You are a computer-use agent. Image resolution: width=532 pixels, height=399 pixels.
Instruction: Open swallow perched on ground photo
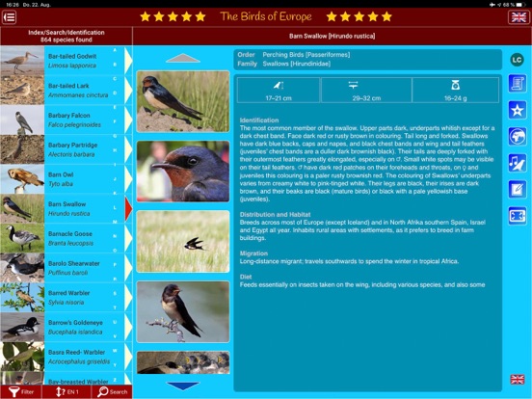pos(183,101)
